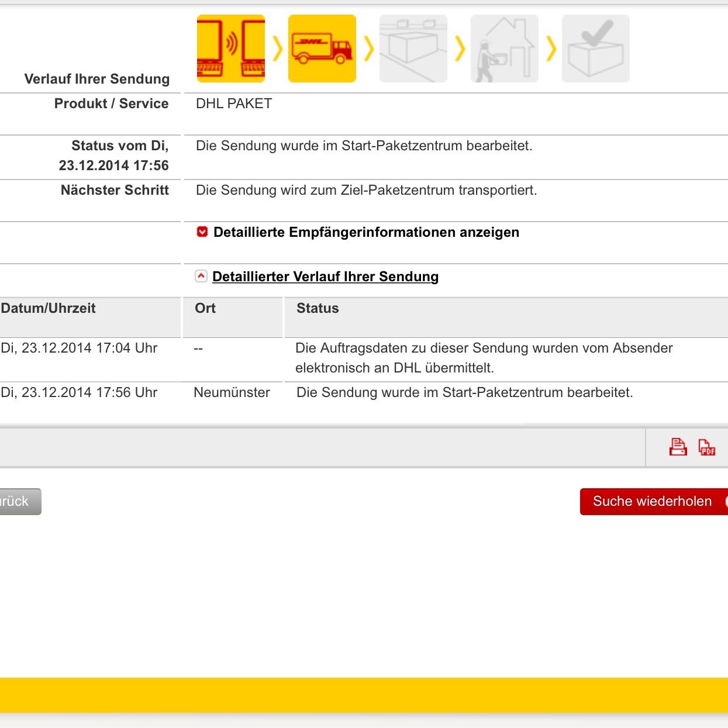The width and height of the screenshot is (728, 728).
Task: Click the electronic data transmission step icon
Action: click(x=230, y=49)
